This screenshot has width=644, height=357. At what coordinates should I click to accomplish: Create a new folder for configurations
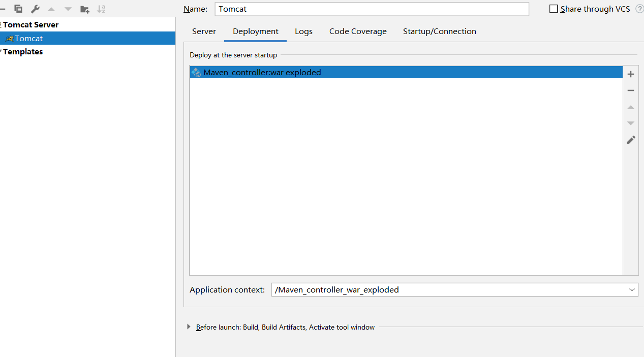pos(85,9)
